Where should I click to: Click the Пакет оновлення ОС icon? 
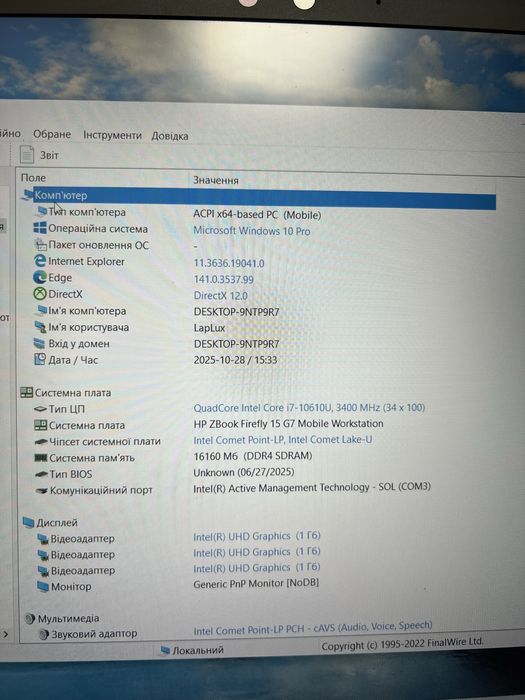(41, 245)
